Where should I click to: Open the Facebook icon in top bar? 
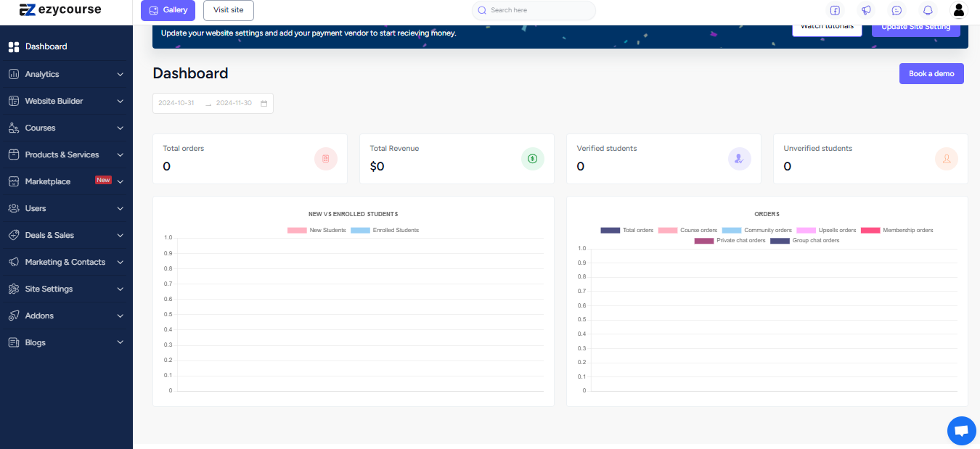[836, 10]
